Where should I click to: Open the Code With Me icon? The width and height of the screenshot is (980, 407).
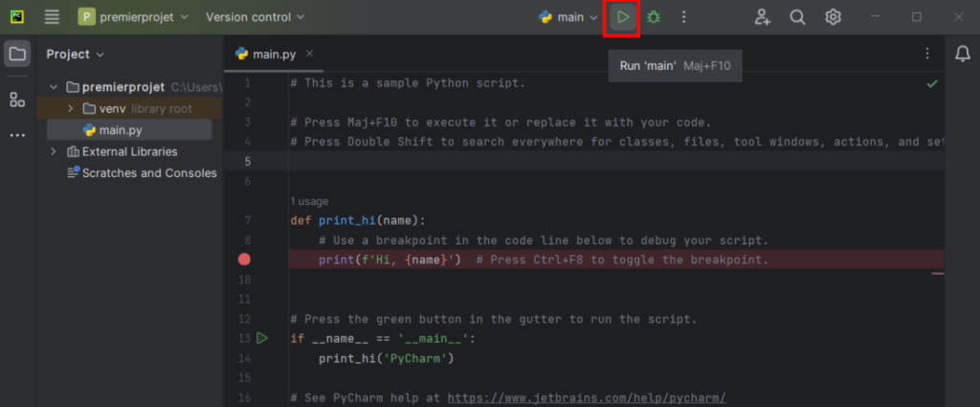[x=762, y=17]
